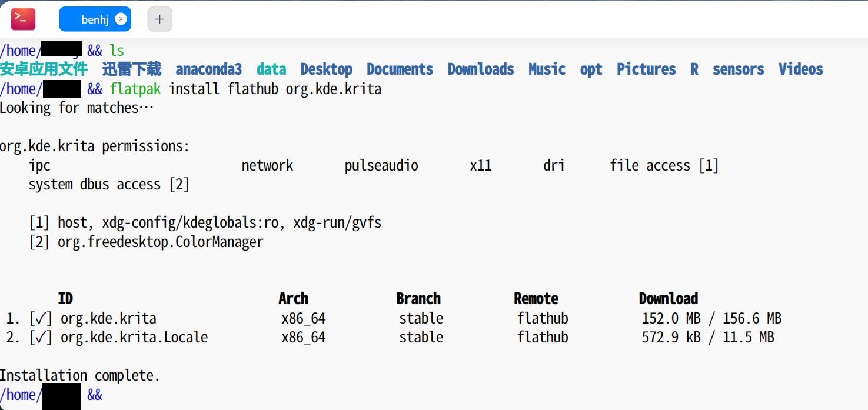Screen dimensions: 868x410
Task: Click the Downloads folder name in ls output
Action: click(x=480, y=69)
